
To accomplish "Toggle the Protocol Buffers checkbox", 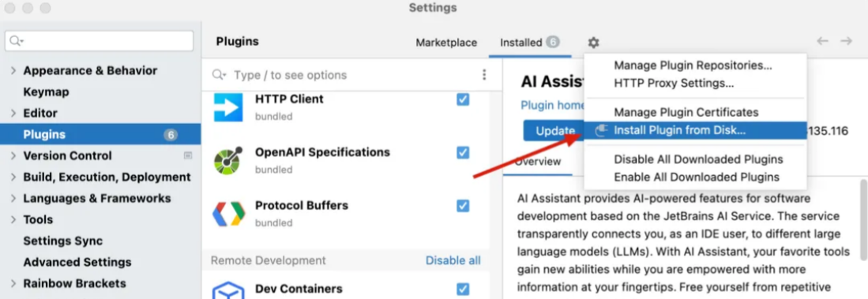I will tap(463, 206).
